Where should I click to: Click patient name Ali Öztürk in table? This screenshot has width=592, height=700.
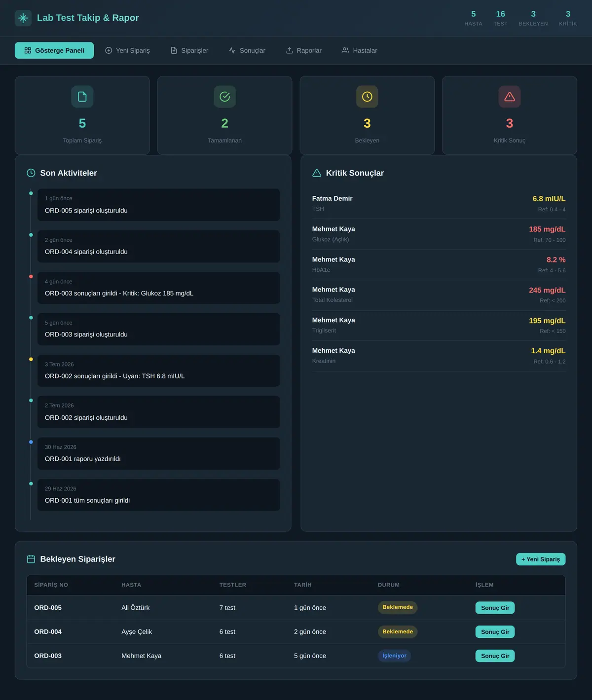(136, 608)
